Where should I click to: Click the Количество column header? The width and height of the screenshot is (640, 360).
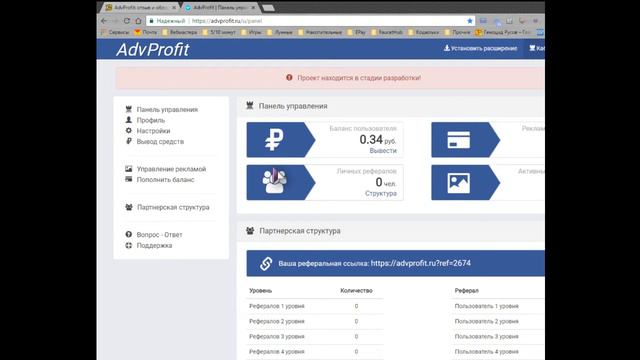pyautogui.click(x=356, y=291)
